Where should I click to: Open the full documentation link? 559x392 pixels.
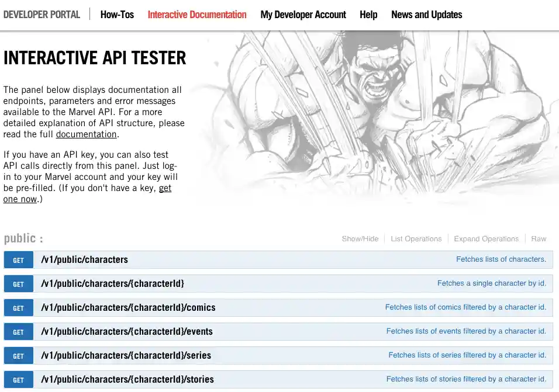86,134
